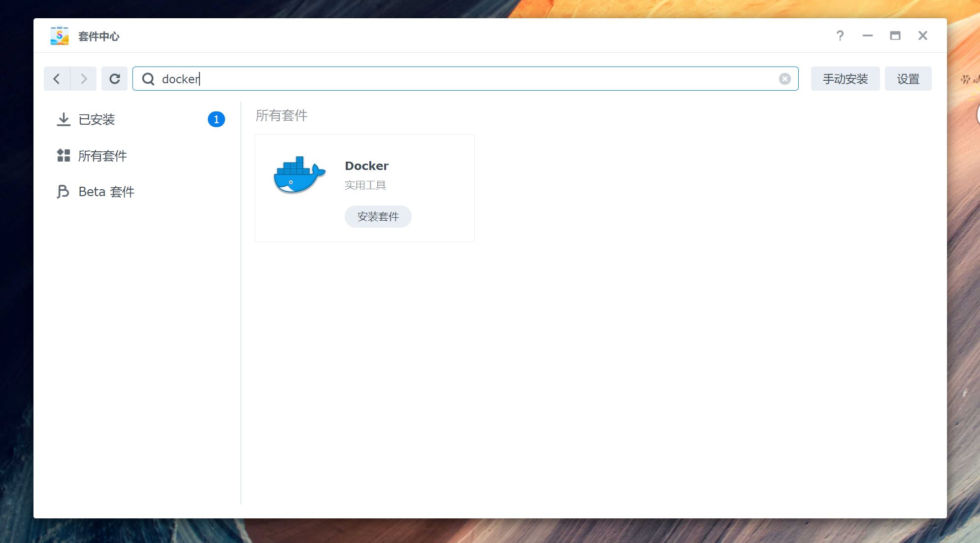
Task: Click the refresh packages icon
Action: point(115,78)
